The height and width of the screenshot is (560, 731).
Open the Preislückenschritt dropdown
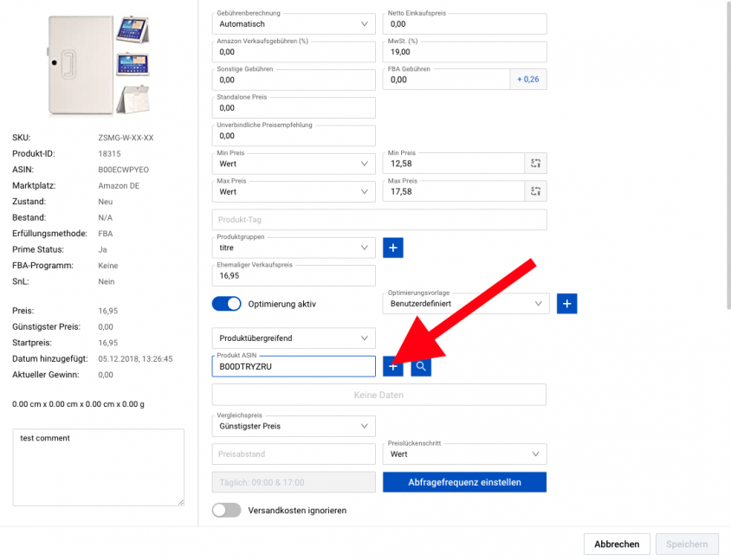point(465,454)
